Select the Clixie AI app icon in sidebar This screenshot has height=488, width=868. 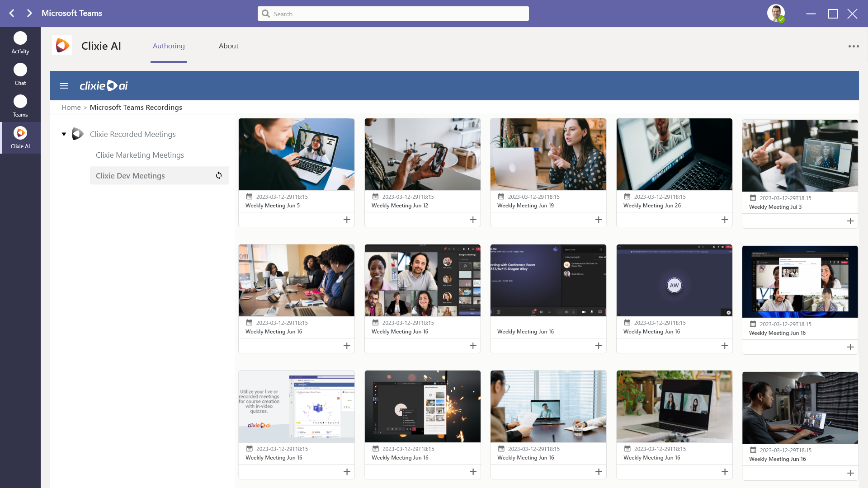[x=20, y=133]
